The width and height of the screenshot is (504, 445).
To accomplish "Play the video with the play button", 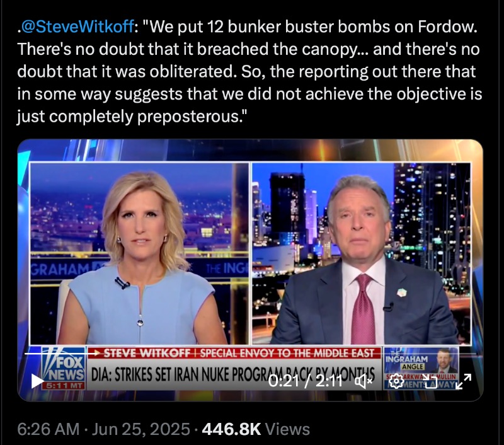I will point(37,381).
